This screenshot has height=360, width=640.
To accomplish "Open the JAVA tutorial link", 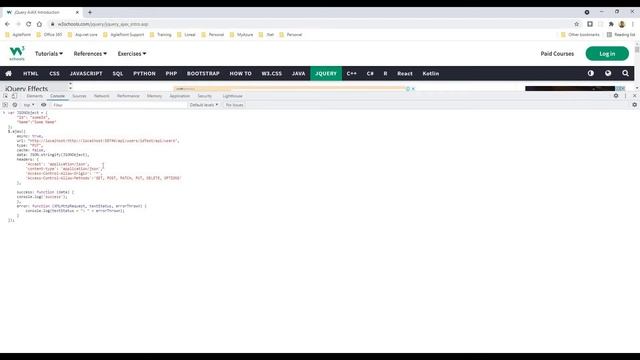I will (298, 73).
